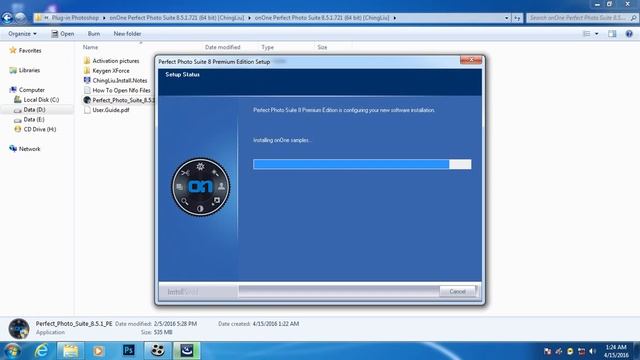The height and width of the screenshot is (360, 640).
Task: Select the How To Open Nfo Files file
Action: 117,90
